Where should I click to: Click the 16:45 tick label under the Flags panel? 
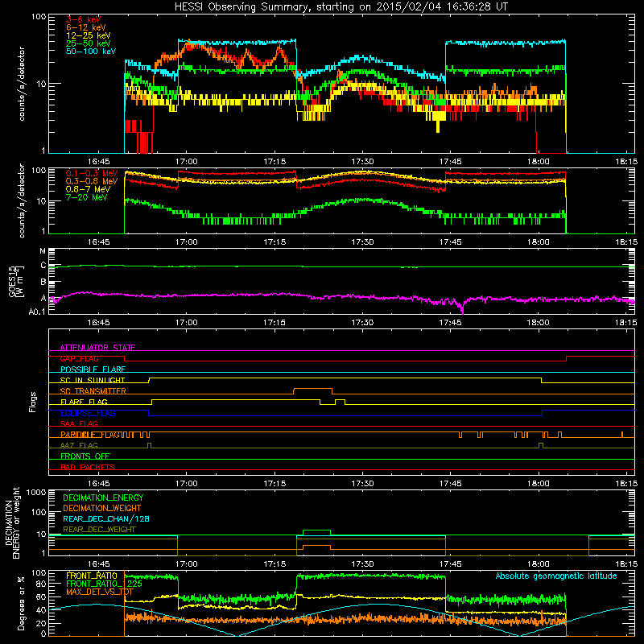[98, 484]
